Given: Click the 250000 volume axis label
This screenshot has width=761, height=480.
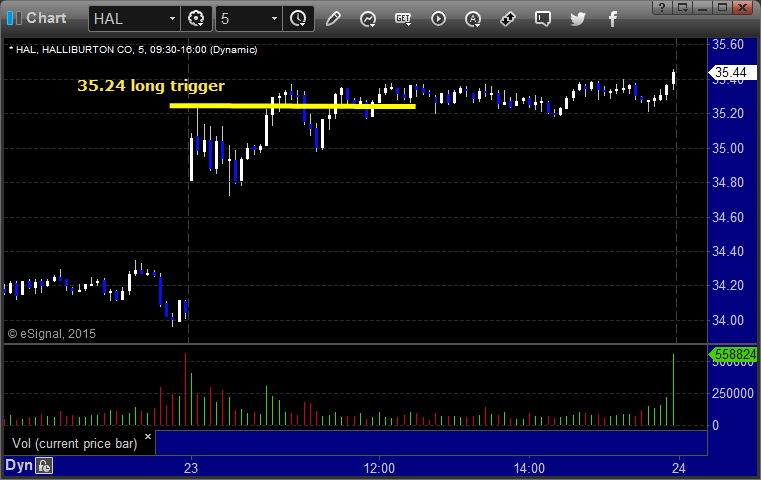Looking at the screenshot, I should (732, 394).
